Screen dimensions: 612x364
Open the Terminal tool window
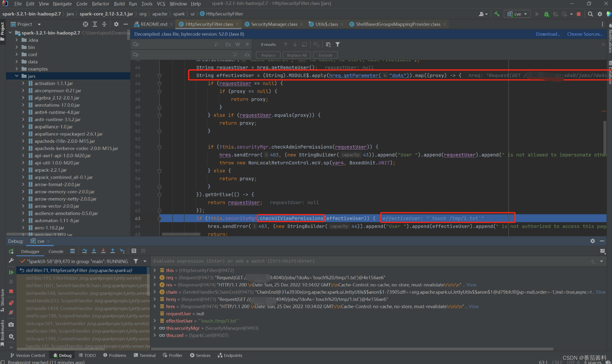coord(144,355)
